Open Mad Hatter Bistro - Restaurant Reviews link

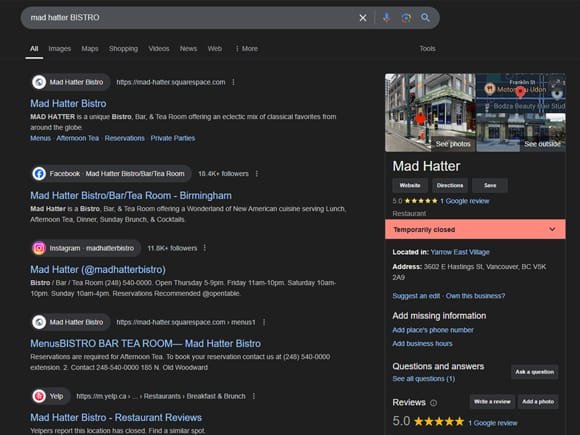[x=116, y=418]
